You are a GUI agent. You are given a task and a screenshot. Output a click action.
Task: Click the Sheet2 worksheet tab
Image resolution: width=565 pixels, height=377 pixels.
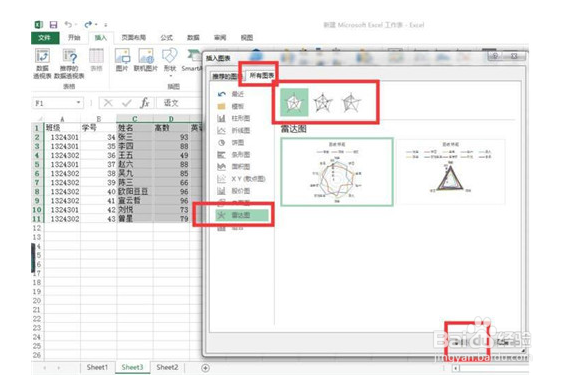[167, 367]
